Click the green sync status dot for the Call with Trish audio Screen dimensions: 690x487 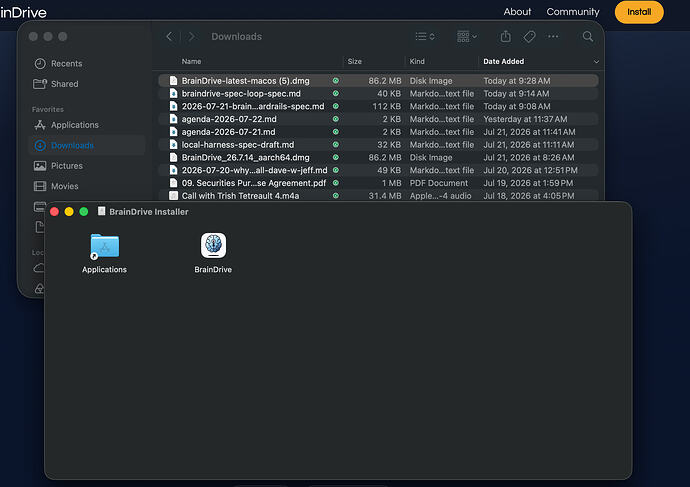click(x=336, y=196)
